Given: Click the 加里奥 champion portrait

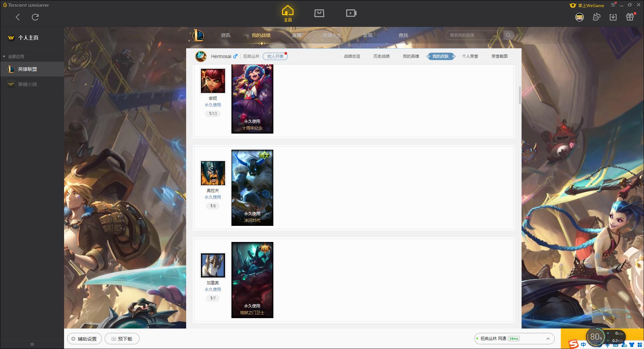Looking at the screenshot, I should pos(213,265).
